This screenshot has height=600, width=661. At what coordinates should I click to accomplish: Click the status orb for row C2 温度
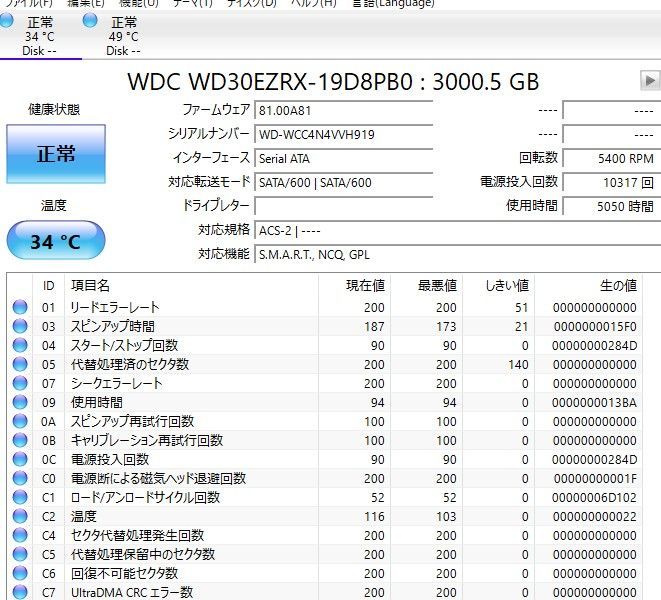click(x=20, y=517)
